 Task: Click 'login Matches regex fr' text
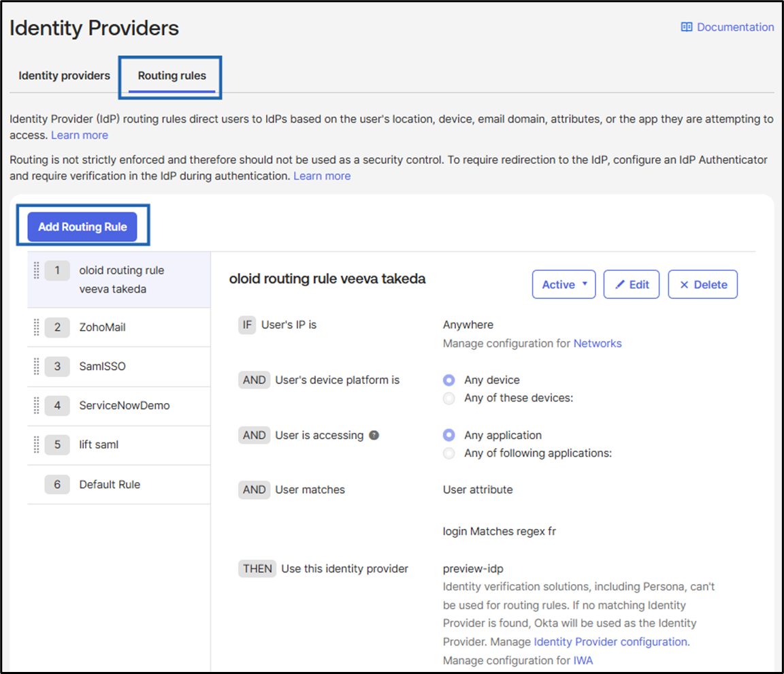[x=500, y=531]
